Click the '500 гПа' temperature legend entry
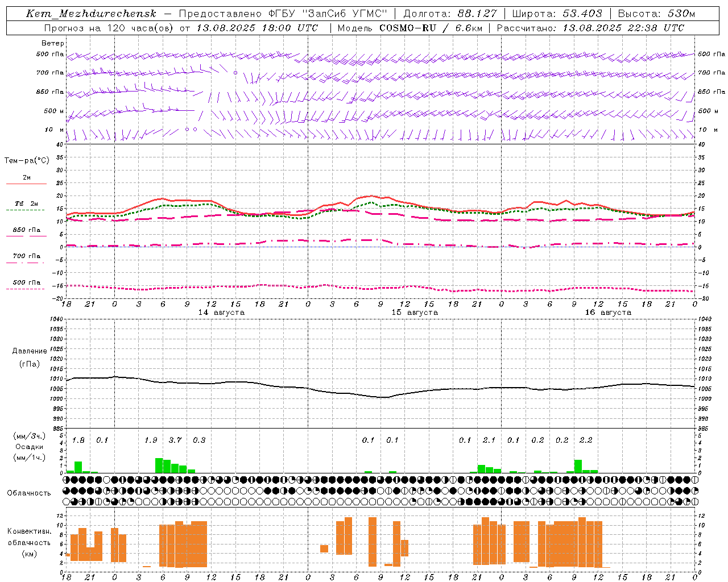Viewport: 728px width, 582px height. point(27,282)
